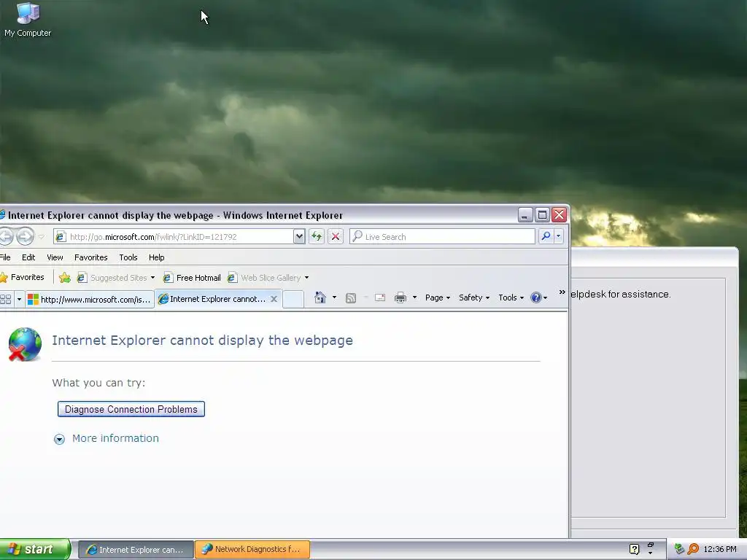Click the RSS Feeds icon
The height and width of the screenshot is (560, 747).
(x=351, y=298)
